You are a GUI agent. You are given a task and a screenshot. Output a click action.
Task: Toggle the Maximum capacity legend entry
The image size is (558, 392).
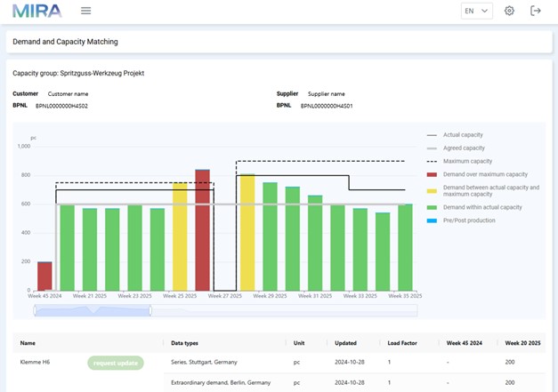point(459,162)
